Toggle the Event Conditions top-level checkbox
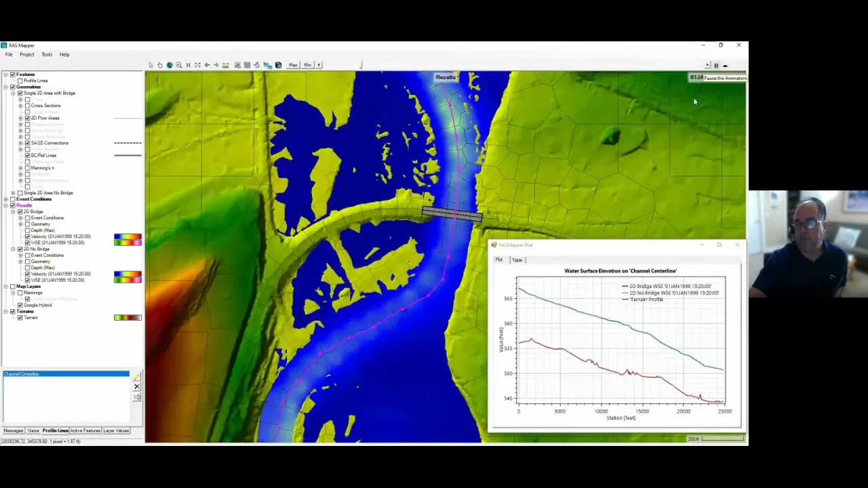Image resolution: width=868 pixels, height=488 pixels. point(12,199)
